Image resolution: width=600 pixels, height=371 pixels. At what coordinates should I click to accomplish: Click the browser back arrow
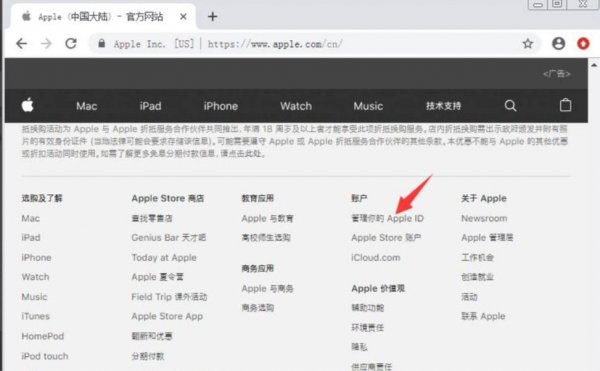(22, 44)
